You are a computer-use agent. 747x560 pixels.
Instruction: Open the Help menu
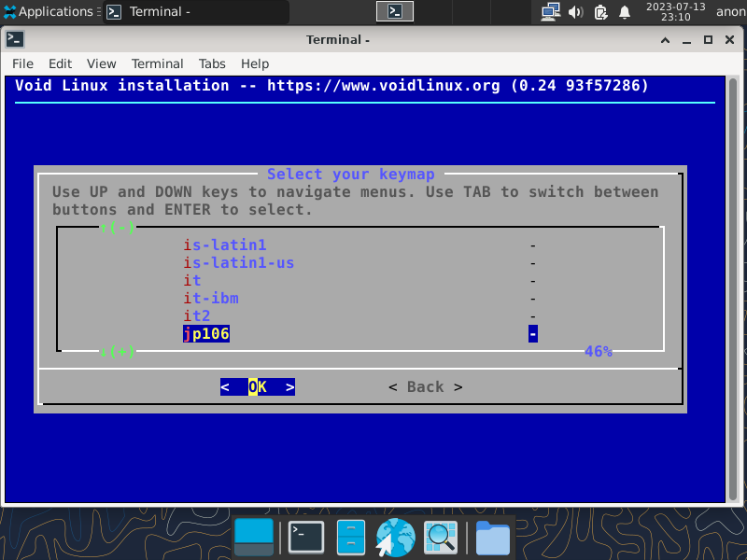point(255,63)
